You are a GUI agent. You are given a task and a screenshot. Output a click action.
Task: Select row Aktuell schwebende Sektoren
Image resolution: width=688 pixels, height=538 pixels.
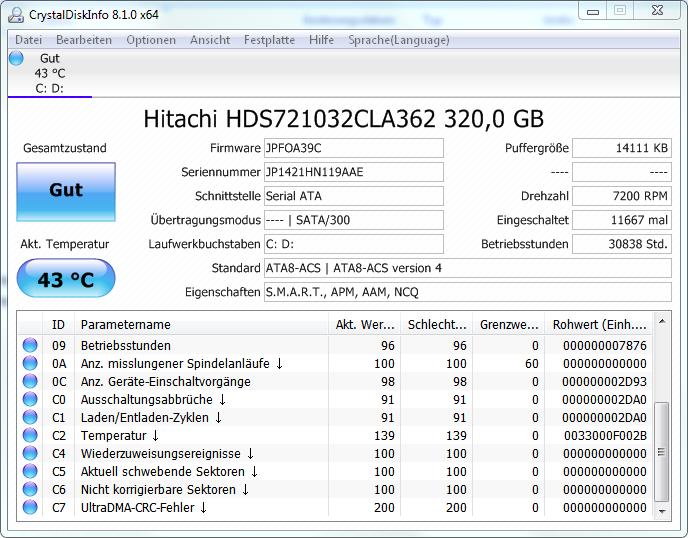[335, 471]
